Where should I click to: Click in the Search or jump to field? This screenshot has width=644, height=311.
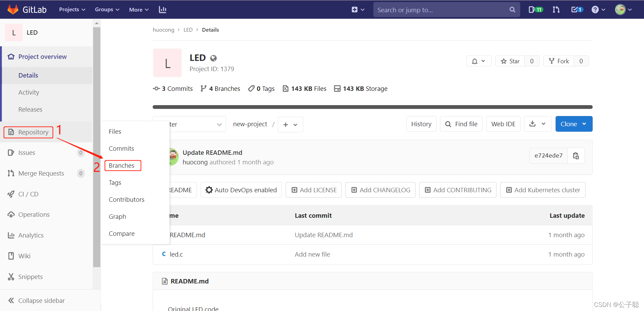pos(446,10)
